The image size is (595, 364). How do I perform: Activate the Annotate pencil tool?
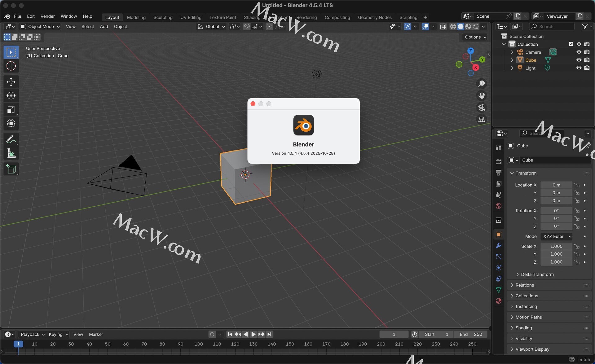click(11, 139)
